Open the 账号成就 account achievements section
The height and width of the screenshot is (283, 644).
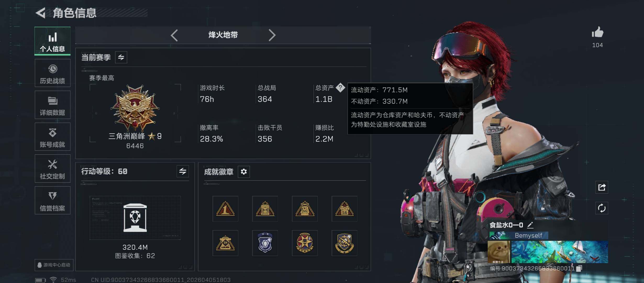click(x=52, y=137)
